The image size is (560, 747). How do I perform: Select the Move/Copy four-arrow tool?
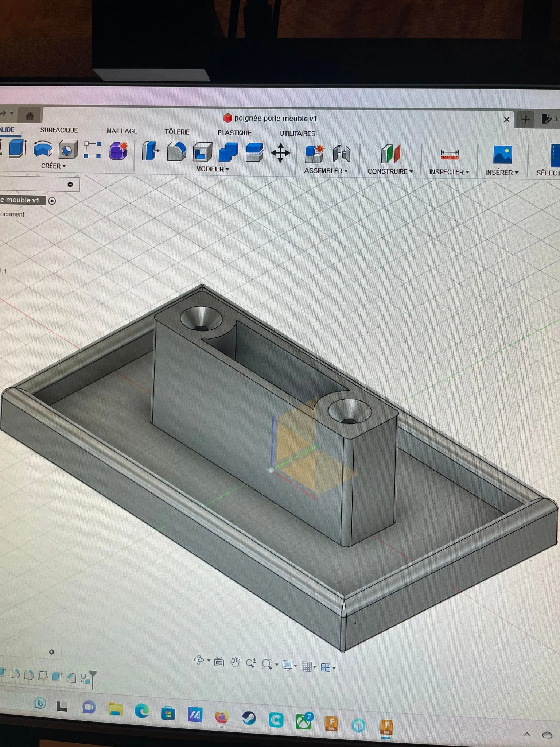click(x=280, y=153)
